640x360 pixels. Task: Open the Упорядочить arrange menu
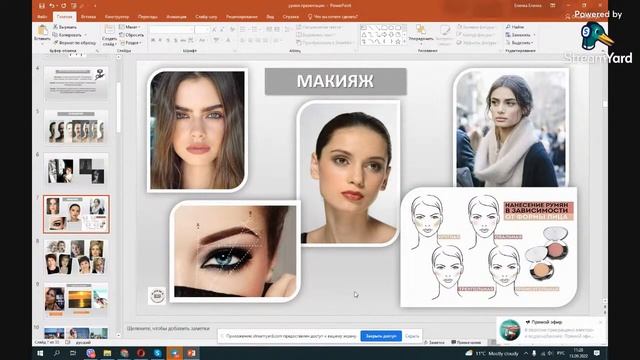click(421, 33)
